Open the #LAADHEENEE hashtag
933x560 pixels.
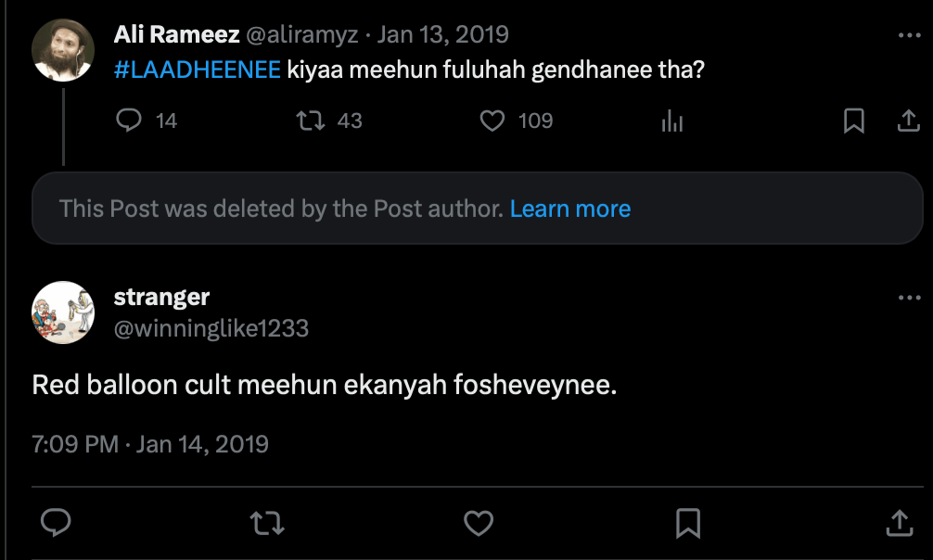point(197,70)
